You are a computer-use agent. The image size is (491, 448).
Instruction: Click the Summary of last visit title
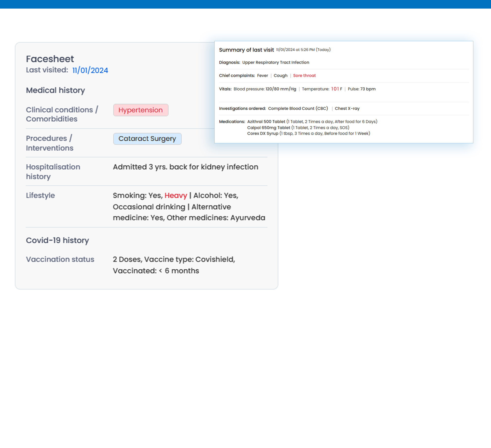tap(246, 50)
